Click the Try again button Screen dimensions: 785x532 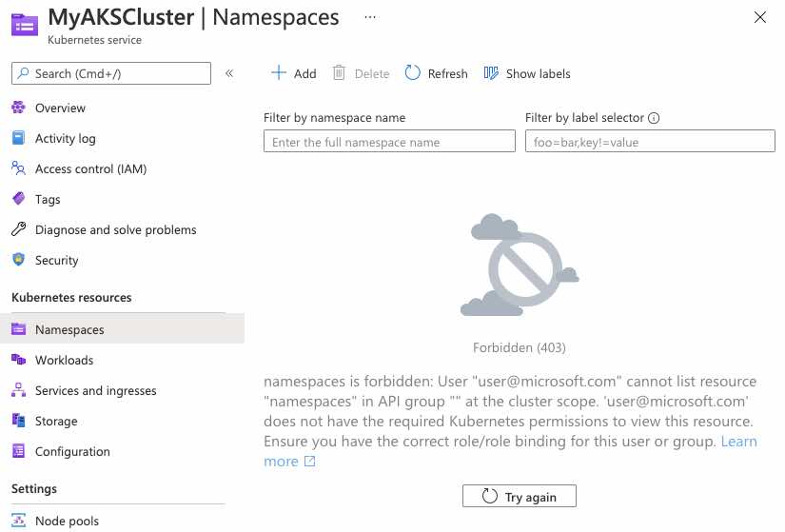pyautogui.click(x=520, y=496)
